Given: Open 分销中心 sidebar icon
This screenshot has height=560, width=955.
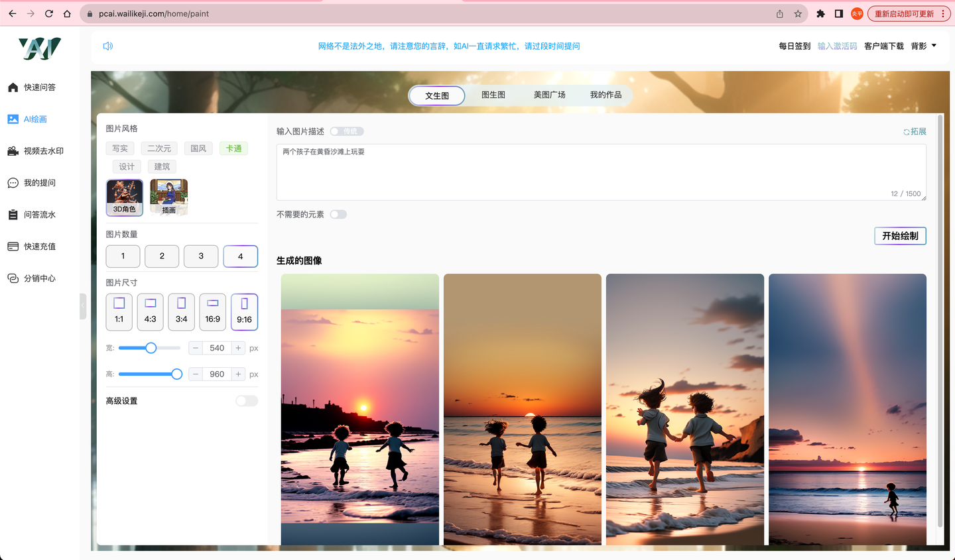Looking at the screenshot, I should [x=13, y=278].
